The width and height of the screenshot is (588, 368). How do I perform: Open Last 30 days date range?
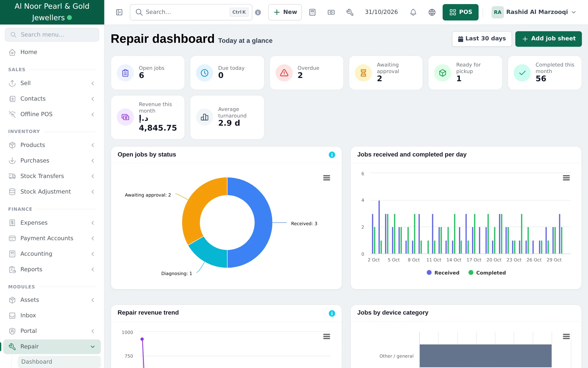click(482, 39)
